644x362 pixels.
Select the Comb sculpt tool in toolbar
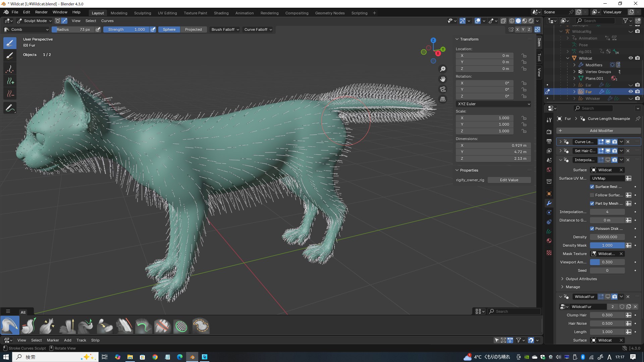[10, 43]
